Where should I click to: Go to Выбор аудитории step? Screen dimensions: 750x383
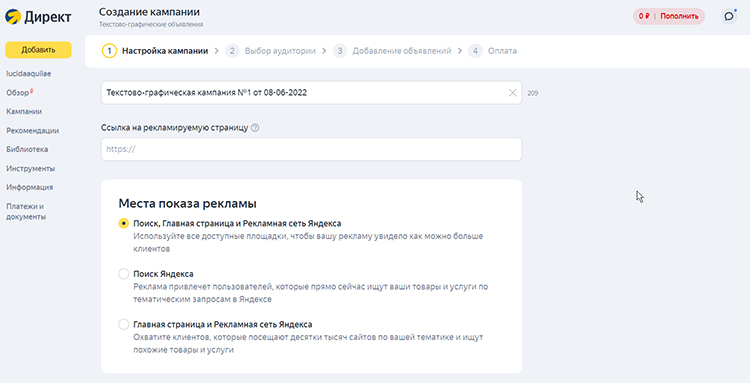point(280,51)
